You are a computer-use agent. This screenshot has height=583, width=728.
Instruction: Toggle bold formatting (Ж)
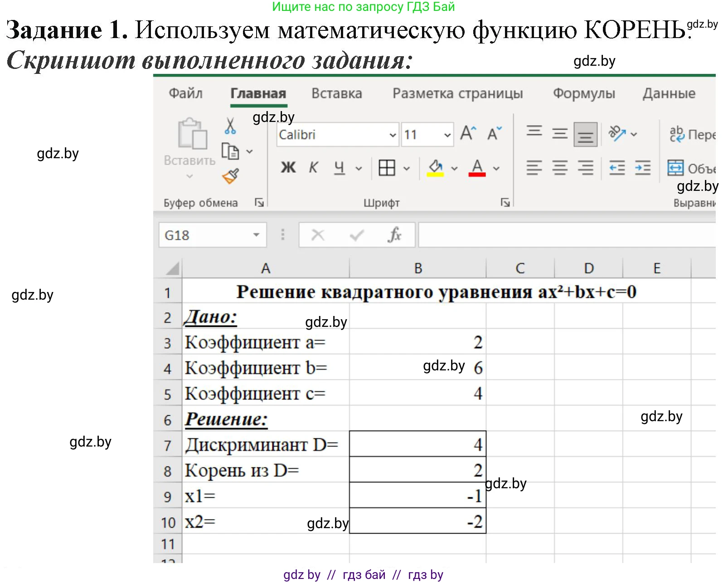pyautogui.click(x=287, y=168)
